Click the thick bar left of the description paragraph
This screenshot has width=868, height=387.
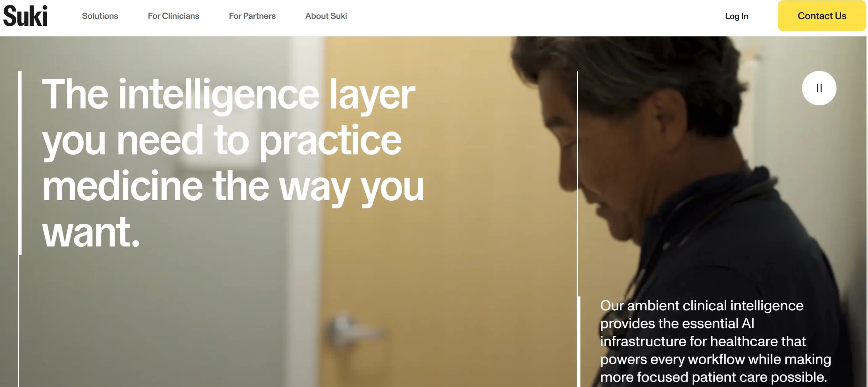[x=579, y=342]
